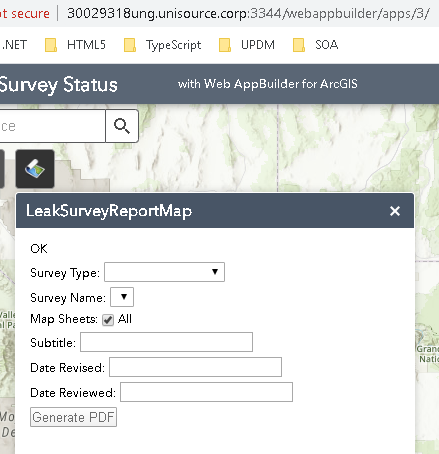Click the map search text box

(52, 126)
